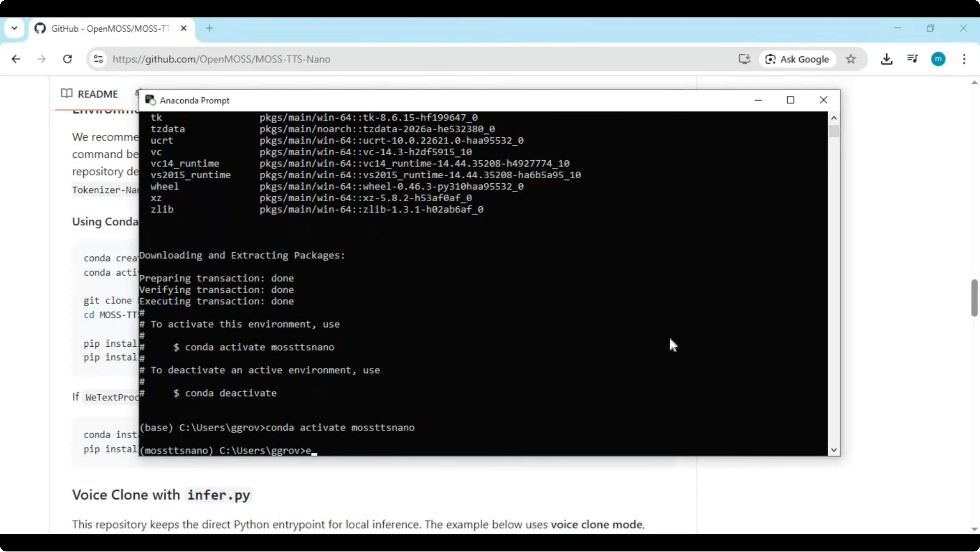
Task: Click the forward navigation arrow
Action: [41, 59]
